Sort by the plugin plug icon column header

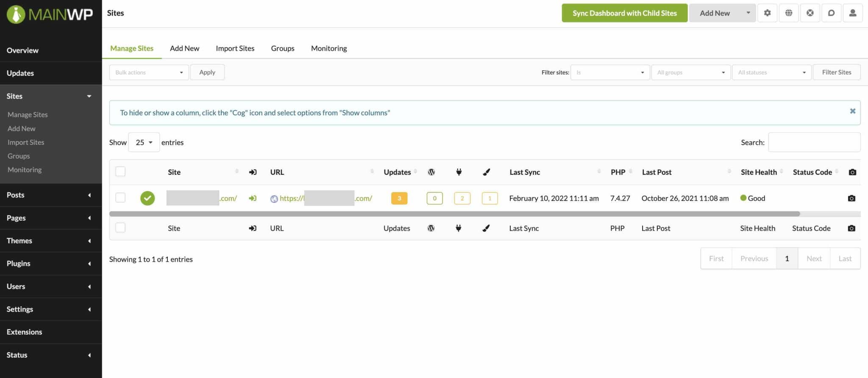(x=459, y=172)
